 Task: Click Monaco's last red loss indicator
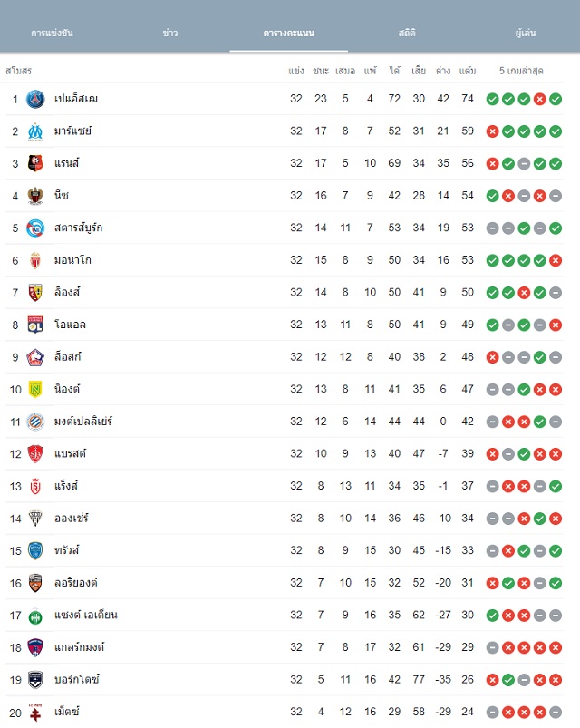point(556,260)
